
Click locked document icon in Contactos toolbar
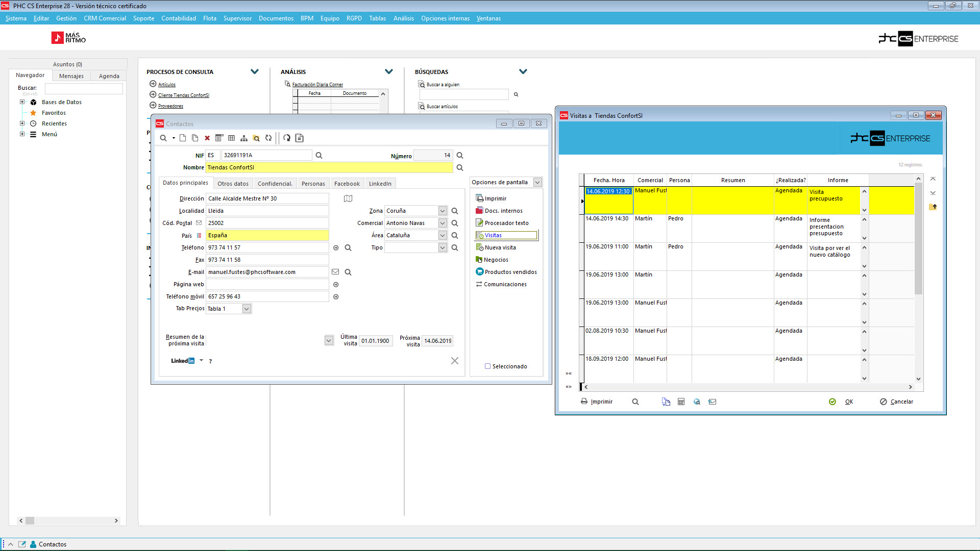click(x=300, y=138)
